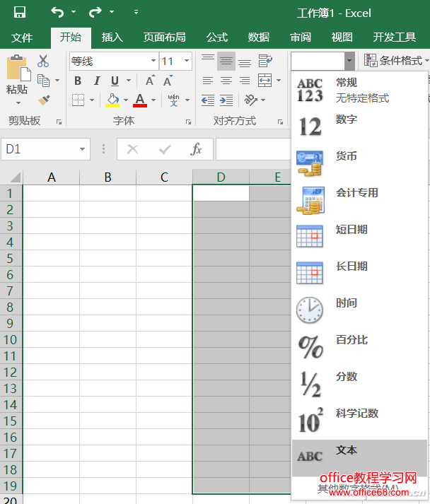The image size is (430, 504).
Task: Select 文本 text format
Action: (359, 458)
